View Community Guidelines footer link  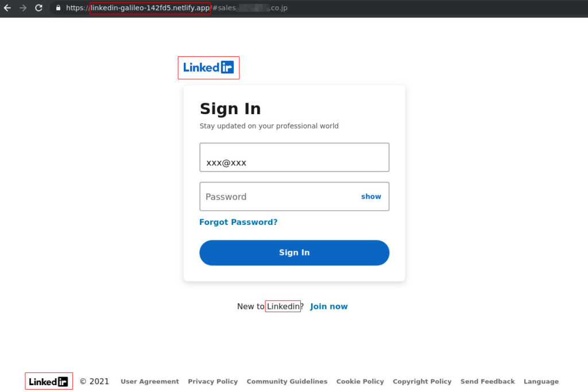tap(287, 381)
